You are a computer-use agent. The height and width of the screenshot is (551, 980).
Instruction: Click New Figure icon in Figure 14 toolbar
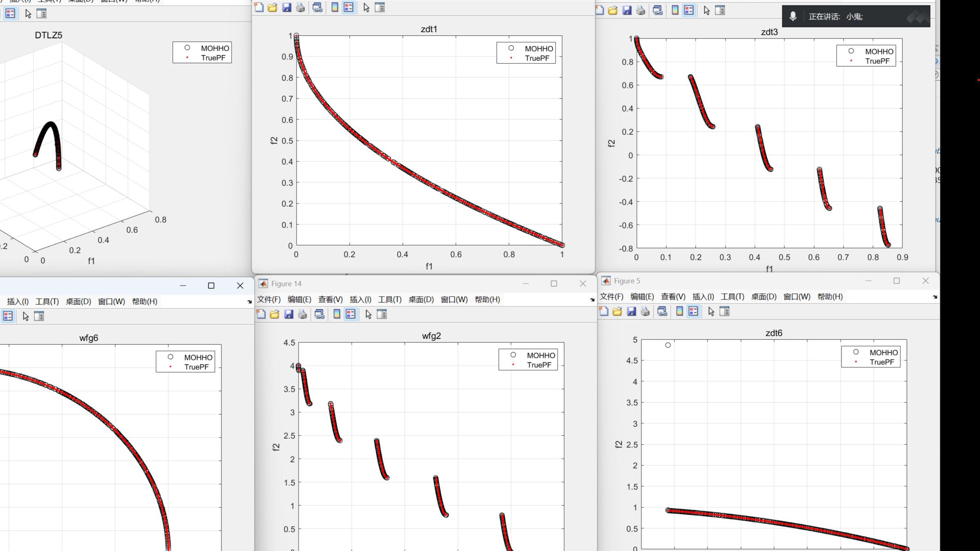point(261,314)
